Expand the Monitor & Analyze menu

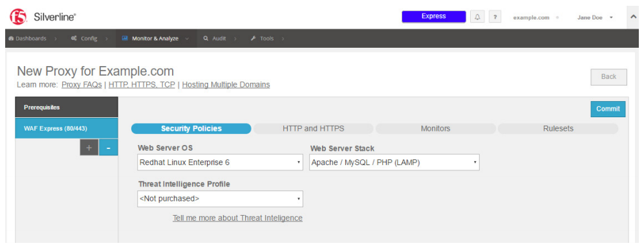pyautogui.click(x=155, y=39)
